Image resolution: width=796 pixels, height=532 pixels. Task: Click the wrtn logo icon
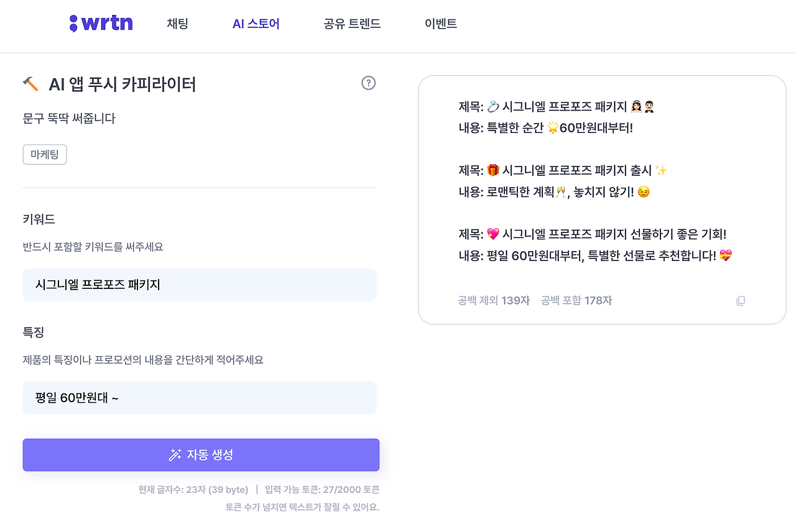pos(75,22)
